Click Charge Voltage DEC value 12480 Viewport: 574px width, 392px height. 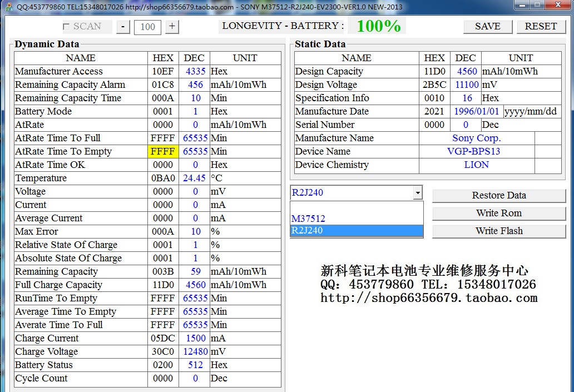coord(194,352)
